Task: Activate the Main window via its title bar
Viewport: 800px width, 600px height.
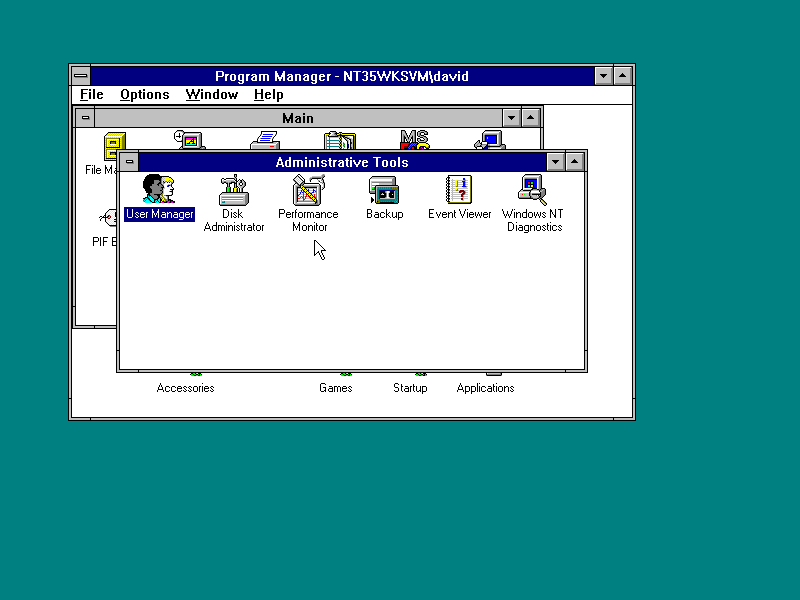Action: 298,118
